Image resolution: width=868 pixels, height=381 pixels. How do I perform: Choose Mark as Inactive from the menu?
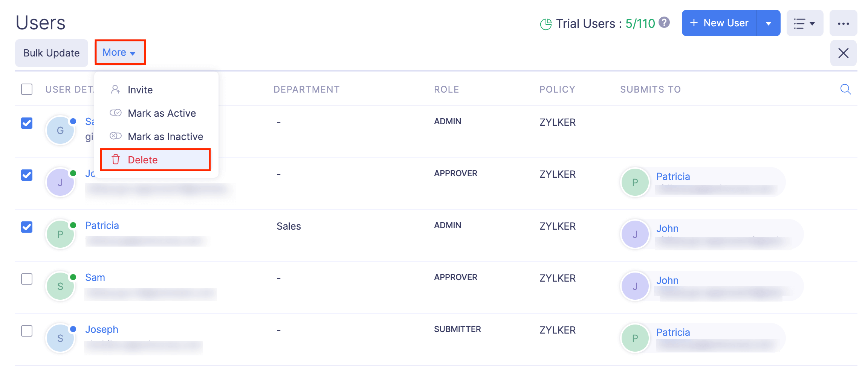(x=165, y=136)
